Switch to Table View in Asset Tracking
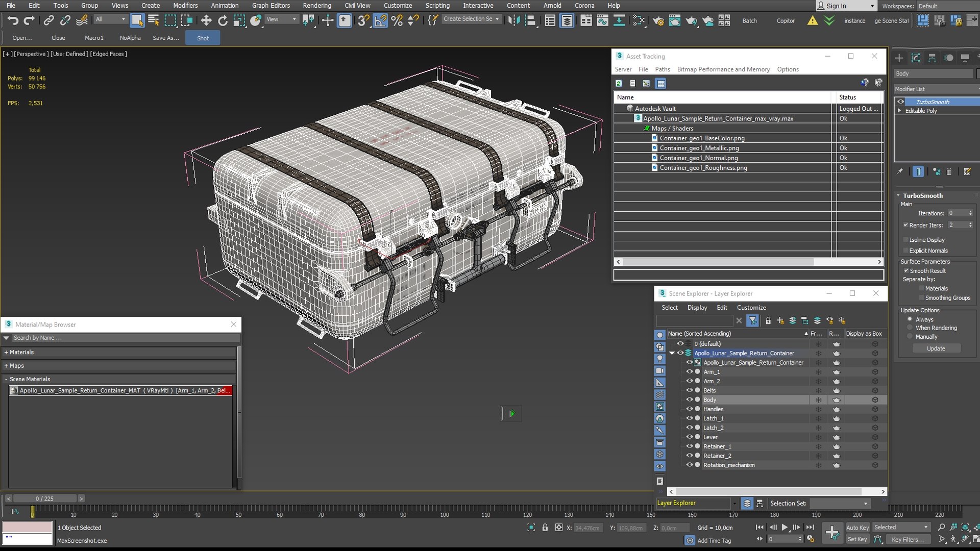 (661, 83)
